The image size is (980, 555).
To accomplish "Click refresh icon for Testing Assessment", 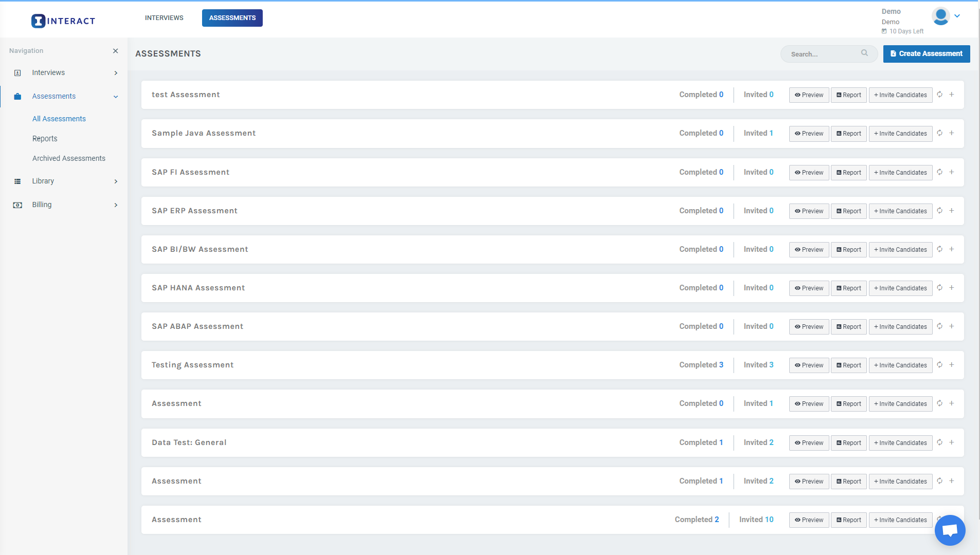I will click(x=939, y=365).
